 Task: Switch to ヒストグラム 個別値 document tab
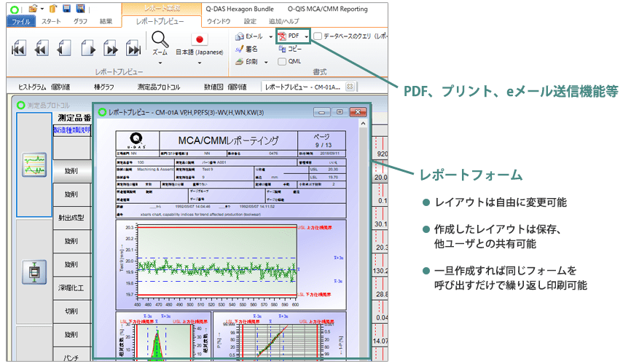[x=44, y=87]
